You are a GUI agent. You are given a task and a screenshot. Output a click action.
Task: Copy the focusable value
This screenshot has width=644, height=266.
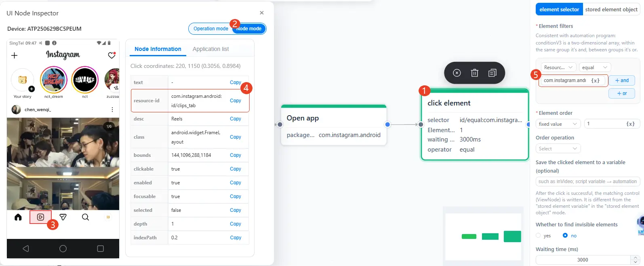point(236,196)
